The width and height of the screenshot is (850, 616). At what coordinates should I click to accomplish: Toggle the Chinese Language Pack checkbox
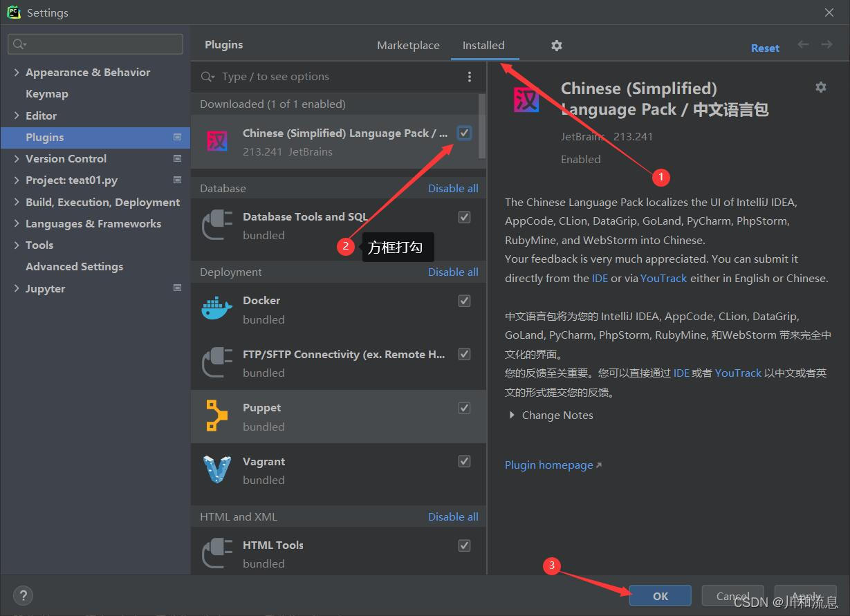[464, 133]
